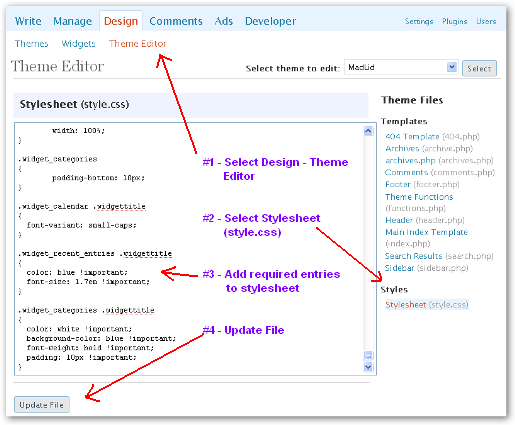Viewport: 515px width, 425px height.
Task: Click the 'Styles' subheading
Action: click(x=394, y=289)
